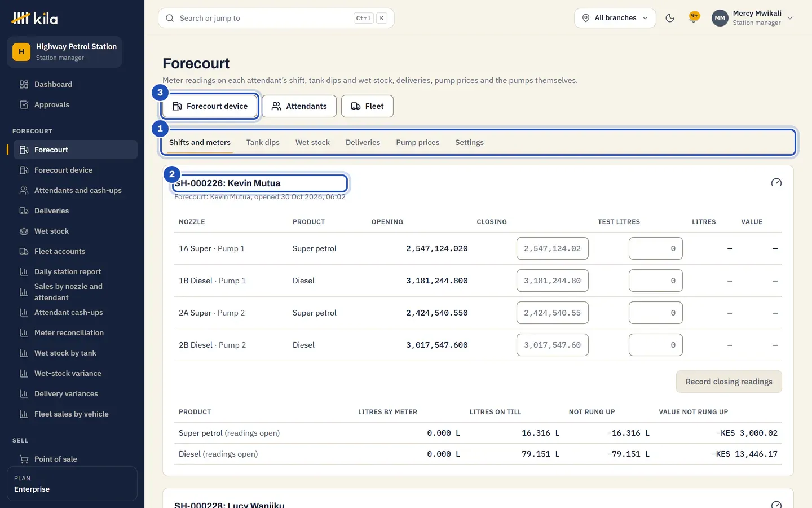Click the Enterprise plan card
The height and width of the screenshot is (508, 812).
[x=72, y=484]
